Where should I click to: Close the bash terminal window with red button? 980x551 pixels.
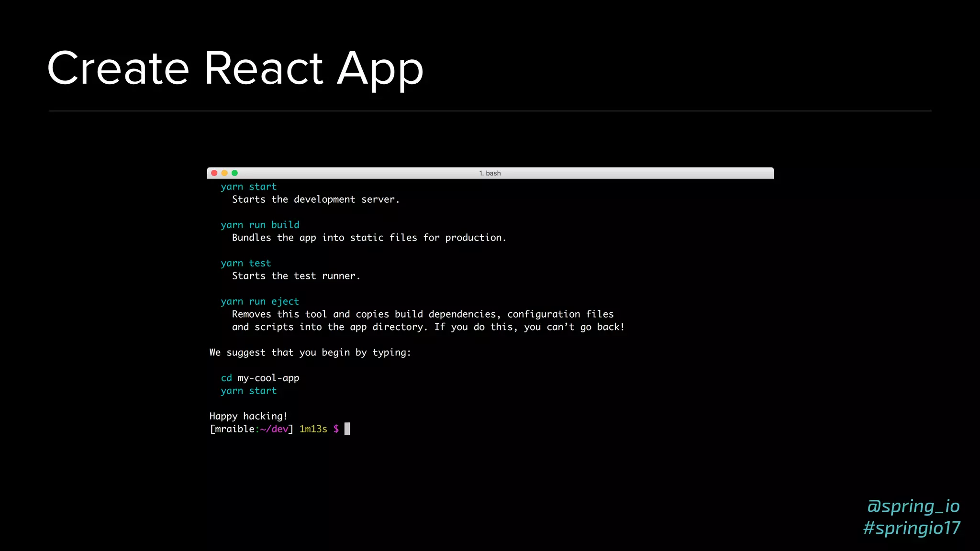point(214,173)
